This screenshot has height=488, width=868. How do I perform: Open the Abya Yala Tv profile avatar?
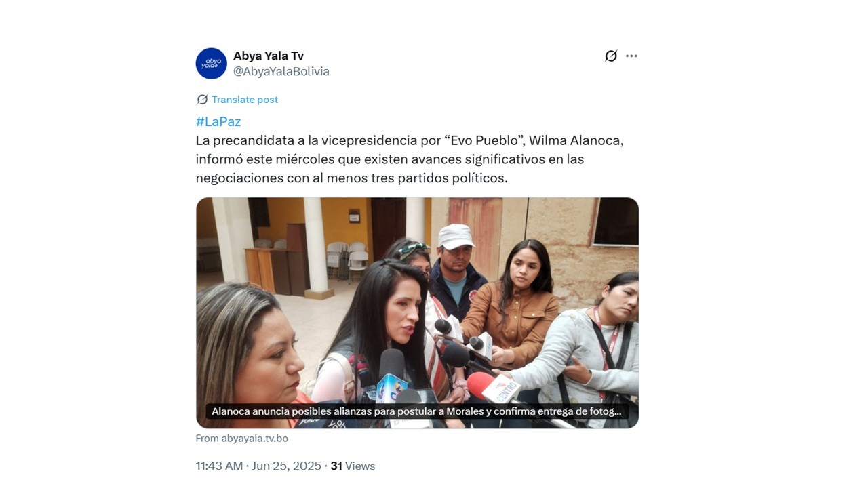coord(211,64)
